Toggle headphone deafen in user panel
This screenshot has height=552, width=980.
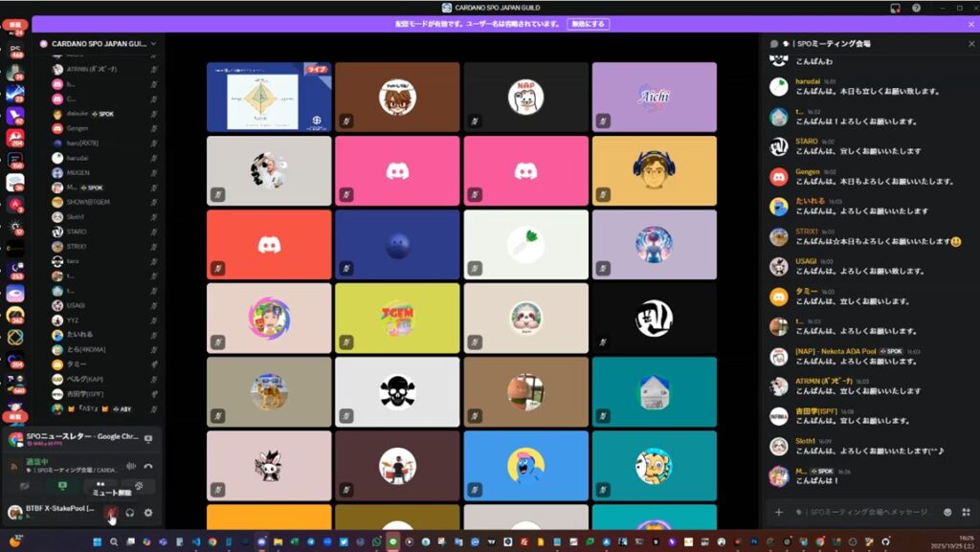coord(130,513)
